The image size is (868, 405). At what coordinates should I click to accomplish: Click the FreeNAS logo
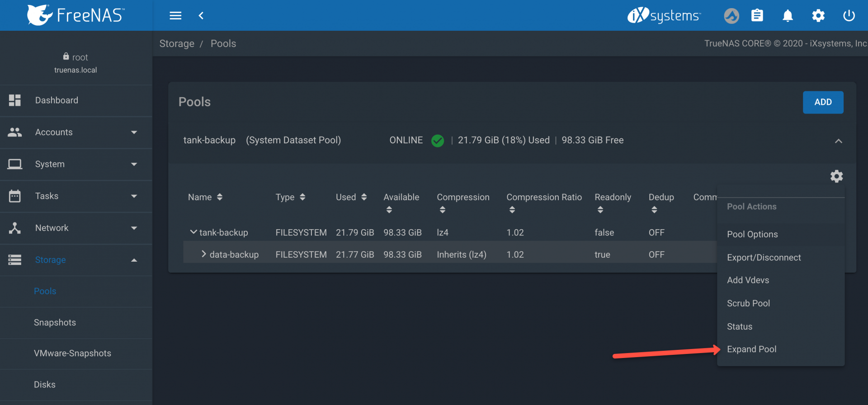click(75, 15)
